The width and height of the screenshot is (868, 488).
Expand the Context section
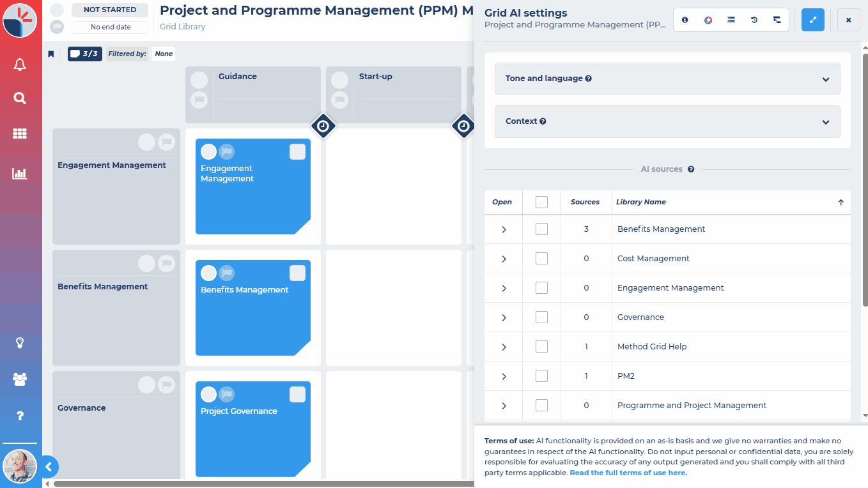(x=667, y=121)
